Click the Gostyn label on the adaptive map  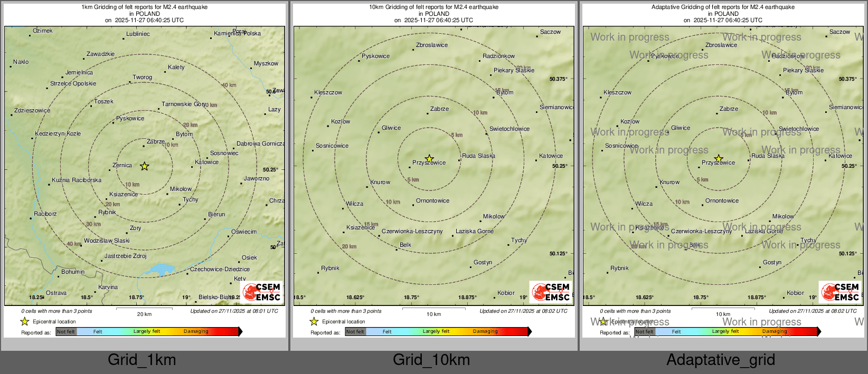coord(772,262)
